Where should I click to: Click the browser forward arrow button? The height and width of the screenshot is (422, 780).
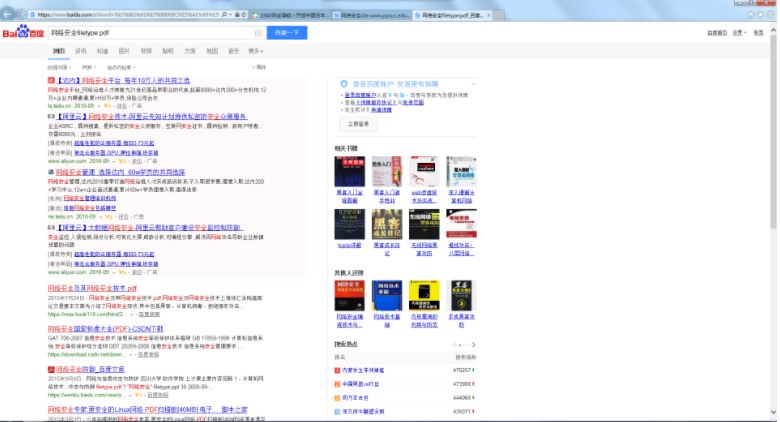click(x=21, y=14)
